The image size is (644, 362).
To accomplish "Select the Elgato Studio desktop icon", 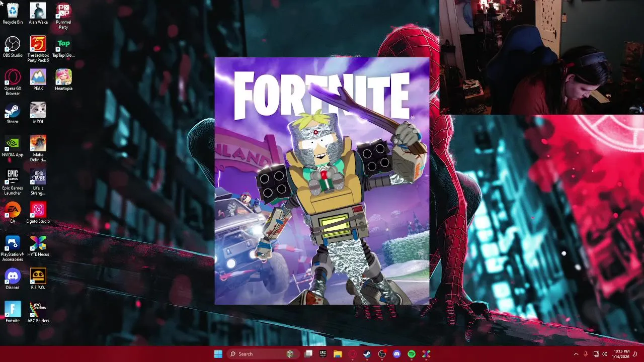I will point(38,213).
